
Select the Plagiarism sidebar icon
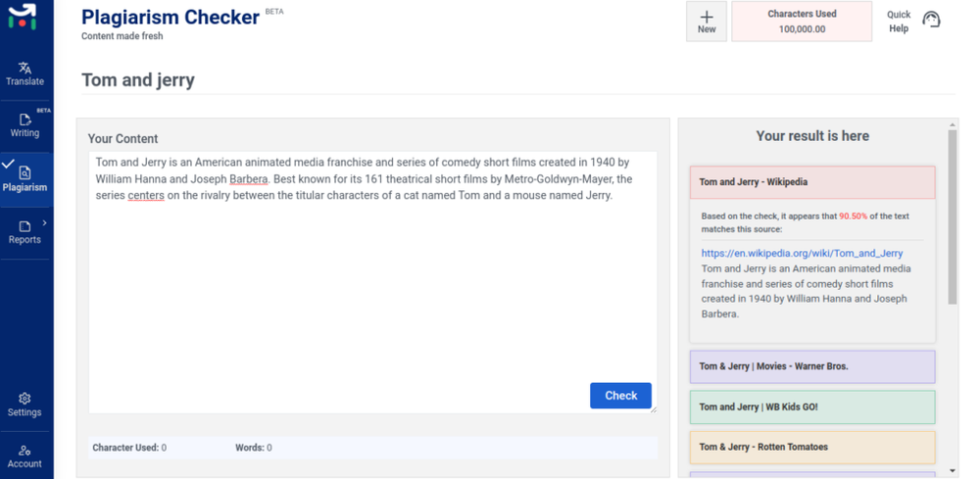click(25, 172)
